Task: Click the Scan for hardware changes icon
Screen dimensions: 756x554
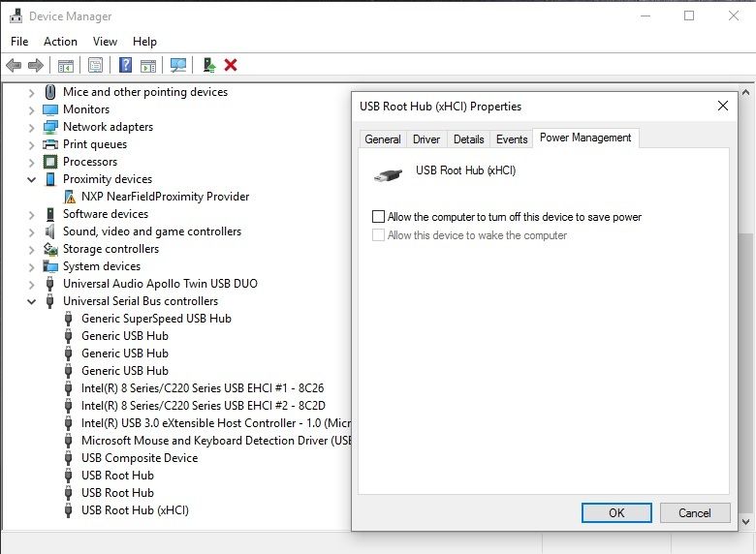Action: (178, 65)
